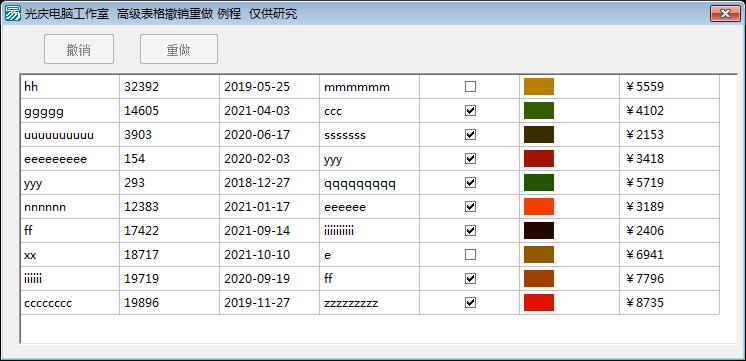Screen dimensions: 746x361
Task: Uncheck the checkbox in the cccccccc row
Action: (x=470, y=302)
